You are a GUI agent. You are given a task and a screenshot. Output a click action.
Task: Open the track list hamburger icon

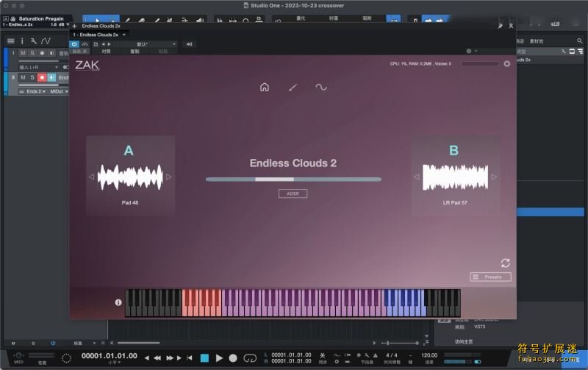coord(10,41)
